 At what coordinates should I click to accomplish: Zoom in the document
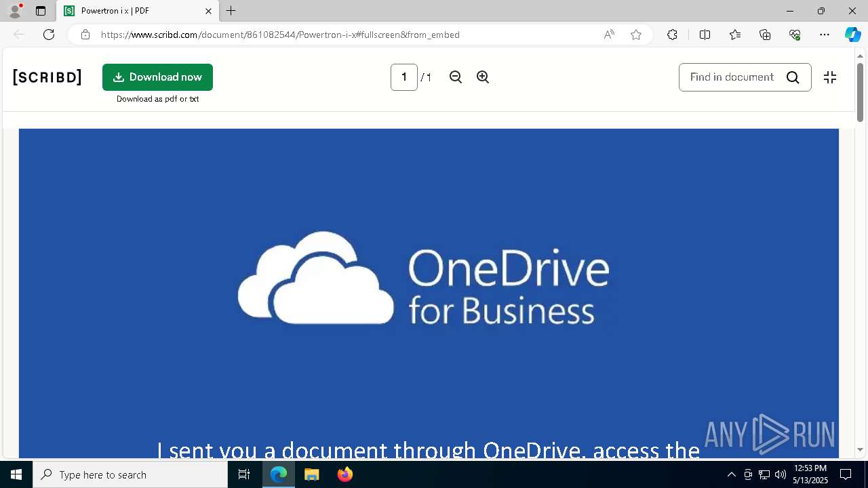[483, 77]
